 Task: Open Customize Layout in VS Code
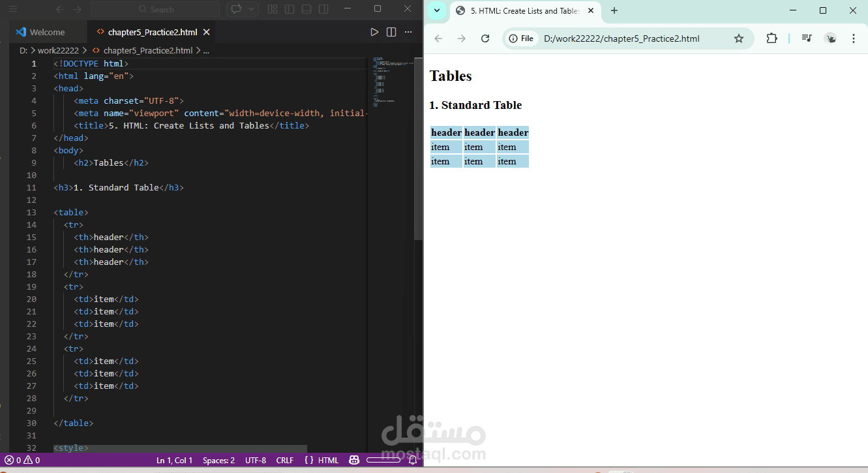[273, 9]
